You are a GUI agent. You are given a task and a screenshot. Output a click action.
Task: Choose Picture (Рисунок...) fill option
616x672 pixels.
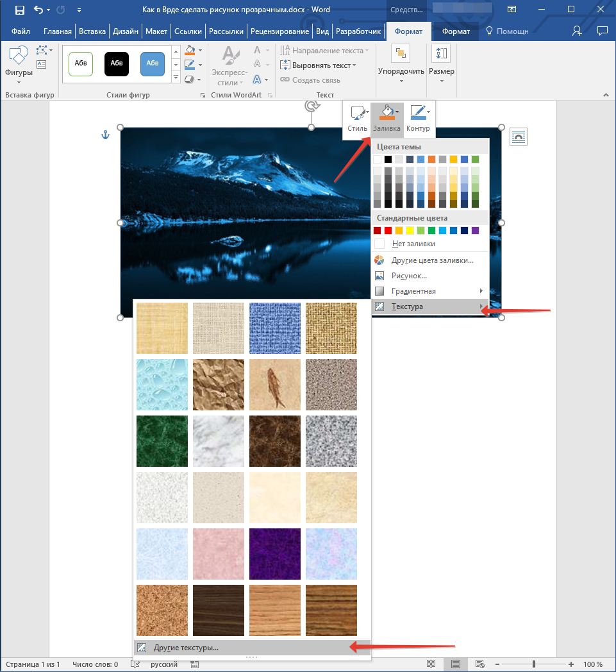point(409,276)
